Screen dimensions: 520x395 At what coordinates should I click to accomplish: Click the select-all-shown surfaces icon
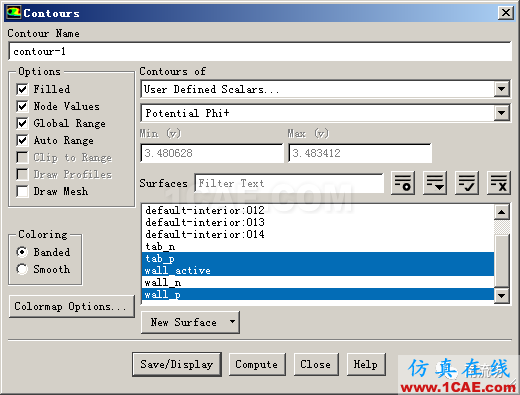pos(435,183)
